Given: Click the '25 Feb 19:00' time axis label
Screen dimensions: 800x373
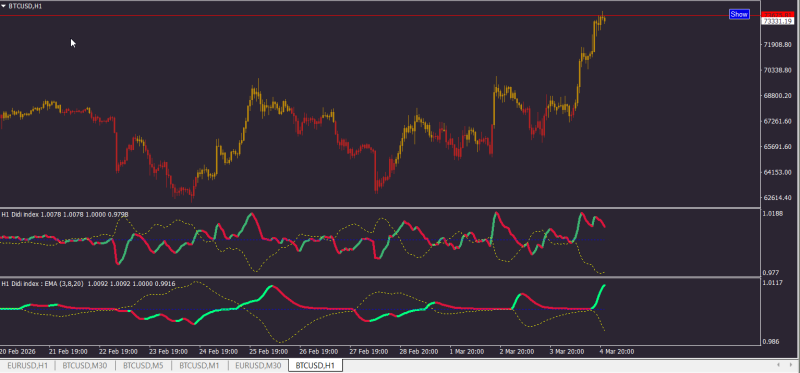Looking at the screenshot, I should tap(268, 352).
